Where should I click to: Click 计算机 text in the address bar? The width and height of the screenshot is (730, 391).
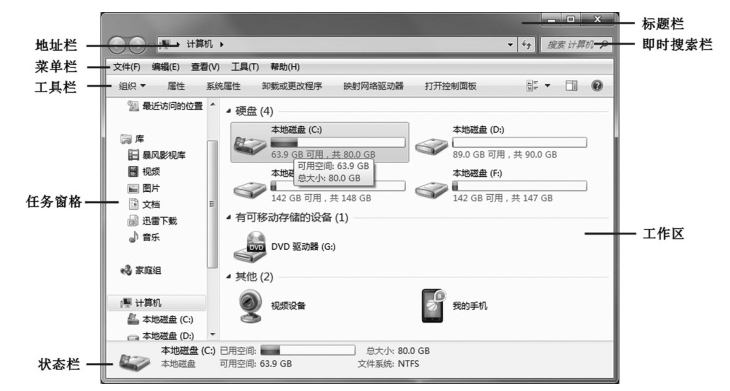200,45
